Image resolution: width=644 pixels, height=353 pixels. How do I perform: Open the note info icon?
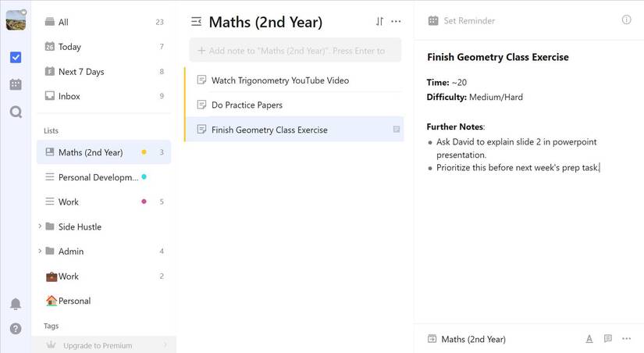(626, 20)
